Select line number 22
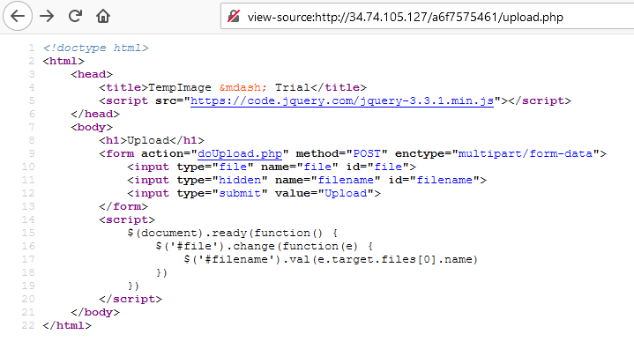Screen dimensions: 634x364 tap(28, 325)
